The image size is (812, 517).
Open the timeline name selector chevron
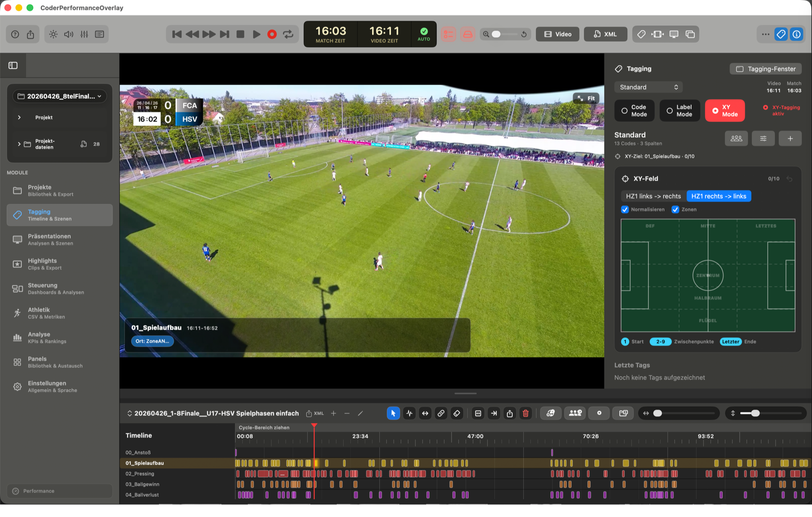click(129, 413)
